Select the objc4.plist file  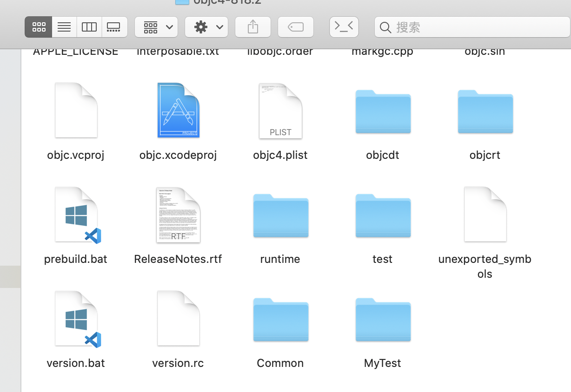pos(280,111)
